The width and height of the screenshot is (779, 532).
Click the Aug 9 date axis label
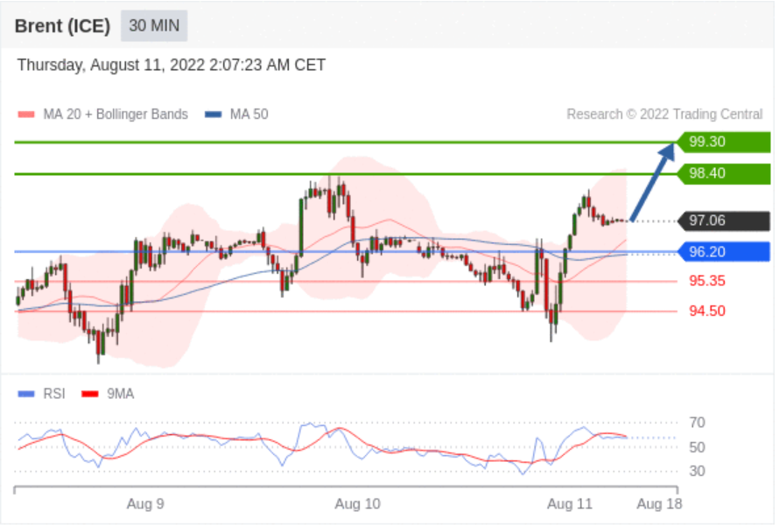[x=145, y=504]
